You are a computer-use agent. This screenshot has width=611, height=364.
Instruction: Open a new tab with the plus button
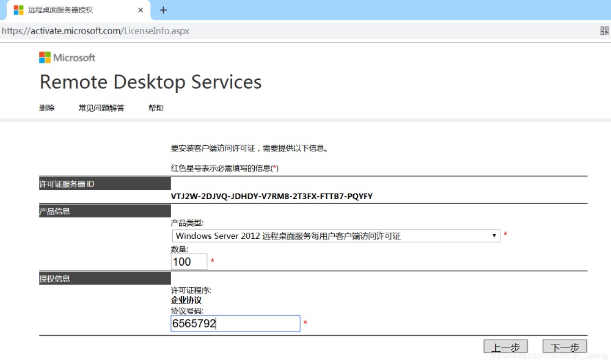click(163, 10)
